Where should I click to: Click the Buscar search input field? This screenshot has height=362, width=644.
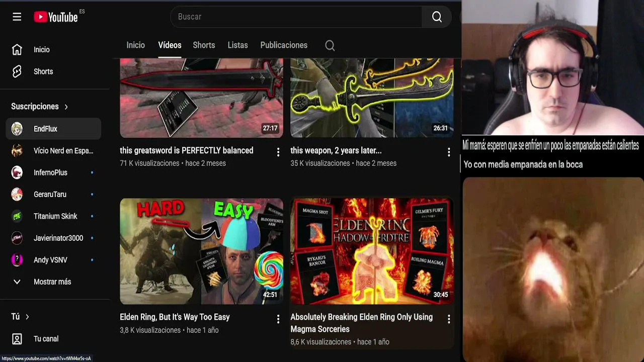(x=296, y=17)
